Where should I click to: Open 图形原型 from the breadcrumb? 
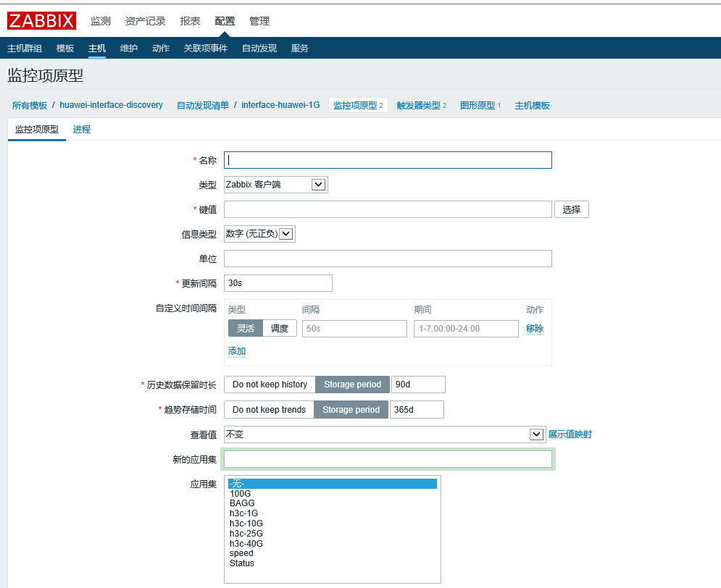coord(477,104)
